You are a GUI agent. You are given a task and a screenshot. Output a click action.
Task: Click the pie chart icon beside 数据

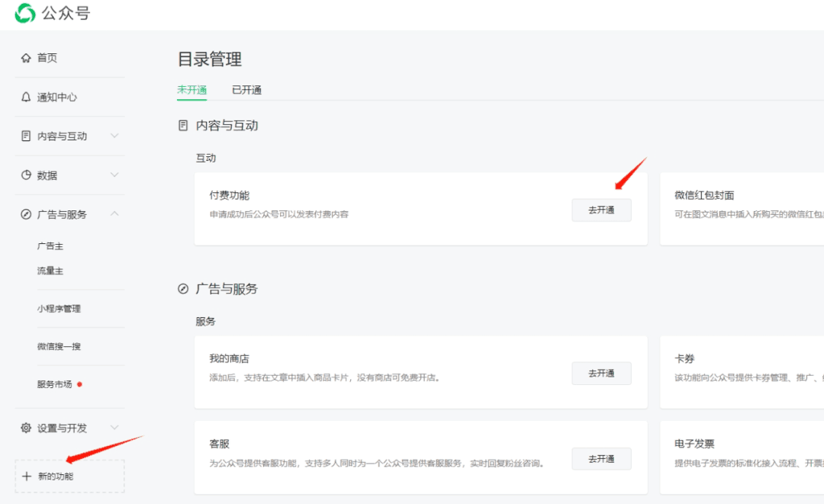tap(26, 175)
